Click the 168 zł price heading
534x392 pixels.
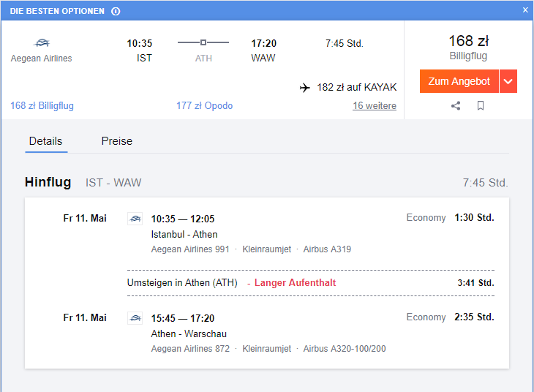coord(469,41)
